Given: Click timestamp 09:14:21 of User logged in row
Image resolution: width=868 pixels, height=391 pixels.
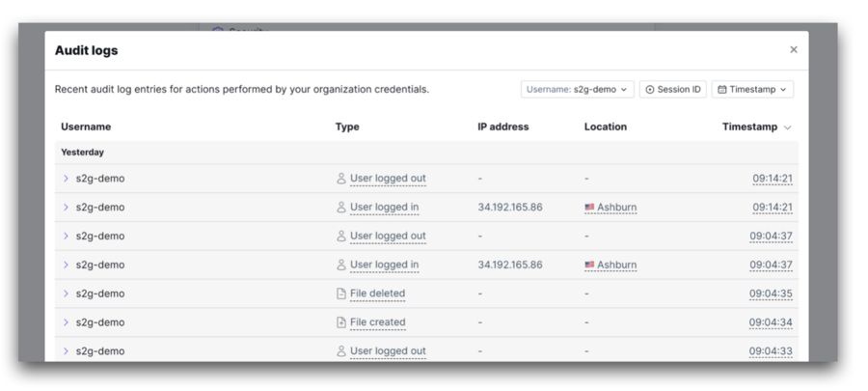Looking at the screenshot, I should [x=773, y=208].
